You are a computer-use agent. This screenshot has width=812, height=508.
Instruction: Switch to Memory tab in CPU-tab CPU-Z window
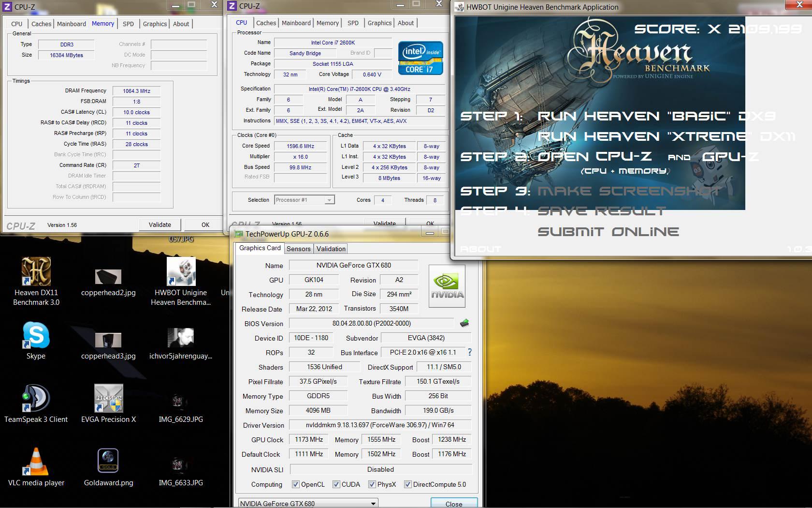coord(328,23)
